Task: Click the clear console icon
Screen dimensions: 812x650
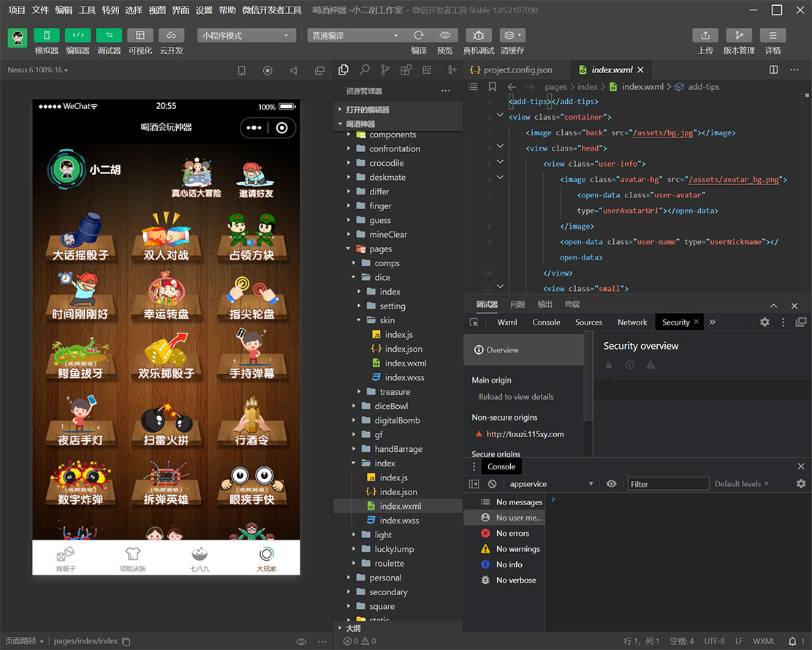Action: point(493,484)
